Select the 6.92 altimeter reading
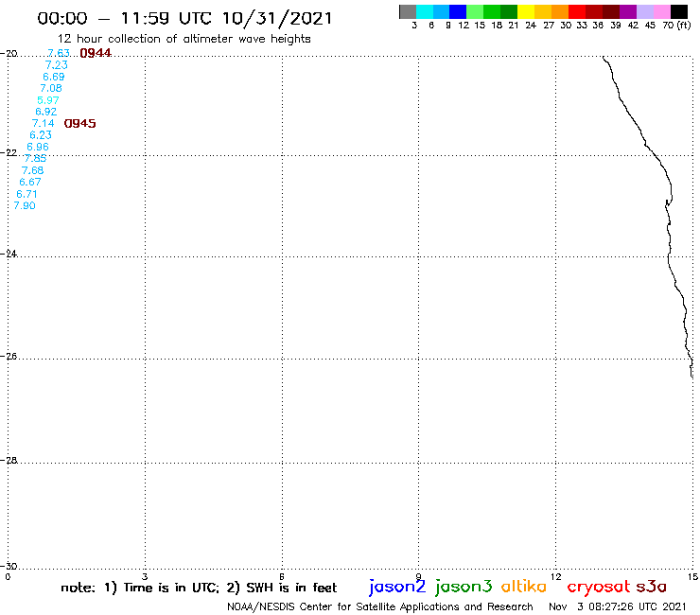Viewport: 700px width, 615px height. click(46, 112)
